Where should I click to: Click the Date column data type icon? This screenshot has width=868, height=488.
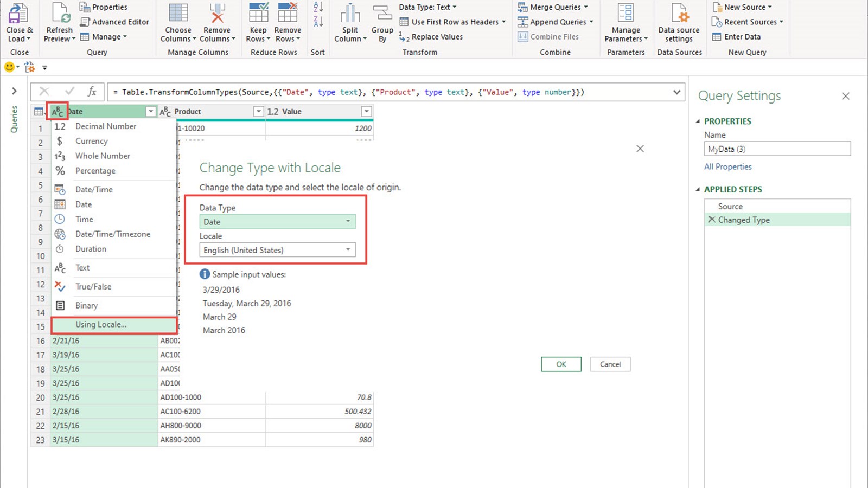(58, 112)
